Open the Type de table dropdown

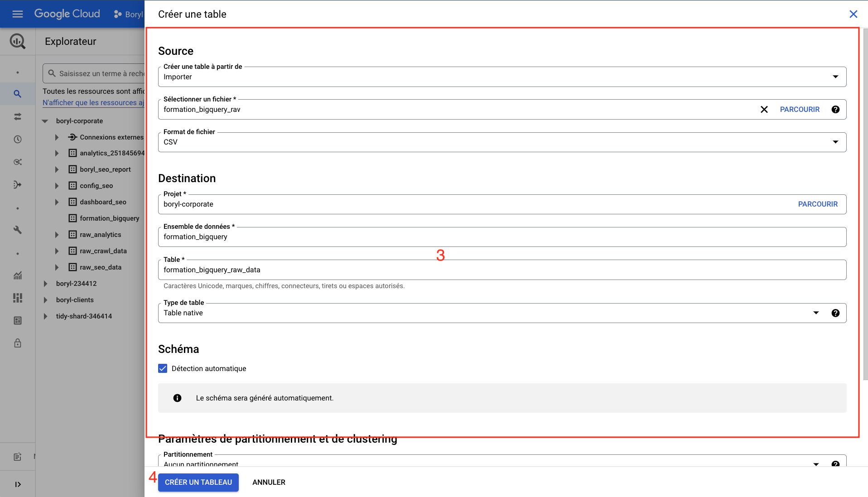[816, 313]
